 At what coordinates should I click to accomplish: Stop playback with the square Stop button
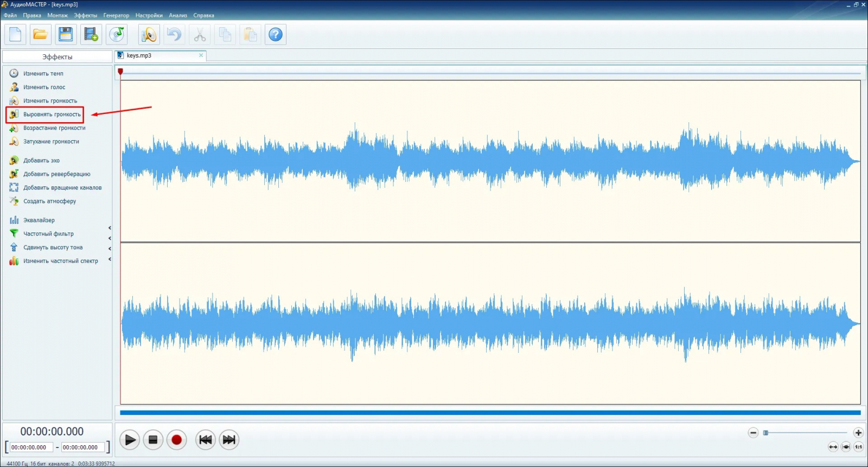pyautogui.click(x=153, y=440)
